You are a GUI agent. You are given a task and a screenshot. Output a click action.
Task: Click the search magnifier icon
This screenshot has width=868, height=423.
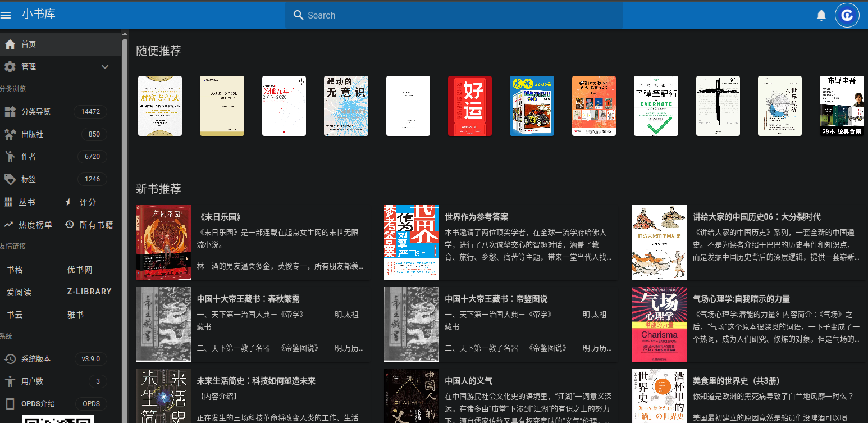tap(299, 15)
